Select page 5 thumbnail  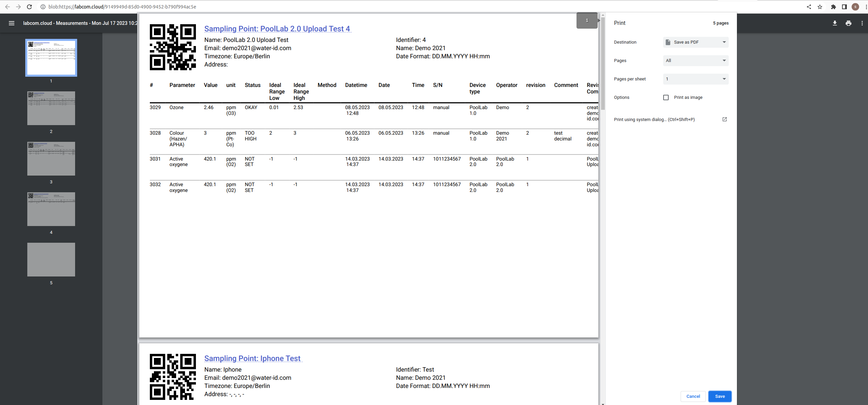(51, 259)
